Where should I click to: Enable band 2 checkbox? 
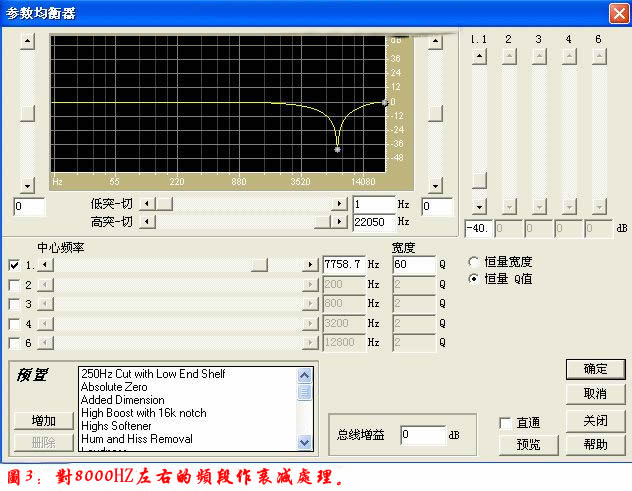[14, 285]
